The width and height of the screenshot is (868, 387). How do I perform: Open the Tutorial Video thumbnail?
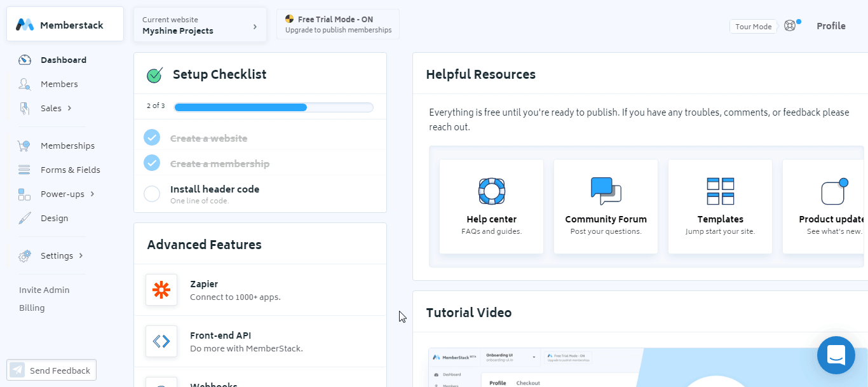click(648, 367)
